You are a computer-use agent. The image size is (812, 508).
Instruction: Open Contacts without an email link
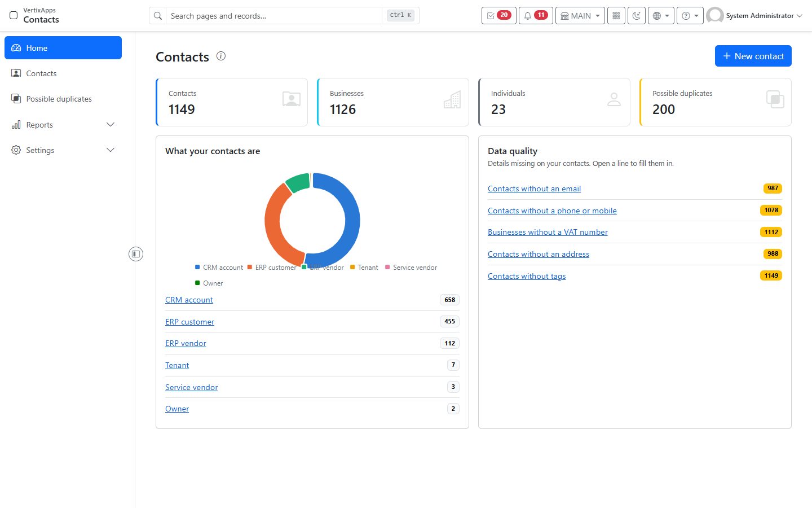pos(534,189)
